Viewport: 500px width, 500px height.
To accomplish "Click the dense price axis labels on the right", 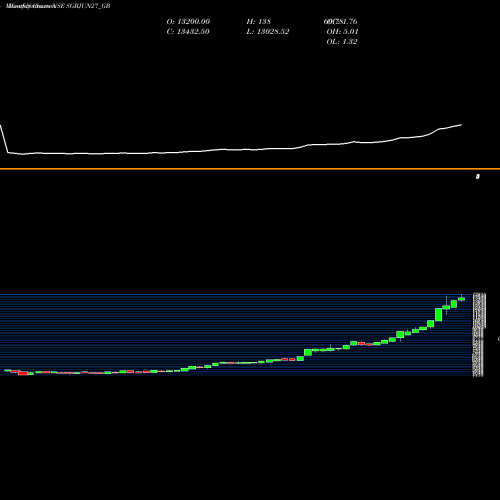I will coord(479,335).
